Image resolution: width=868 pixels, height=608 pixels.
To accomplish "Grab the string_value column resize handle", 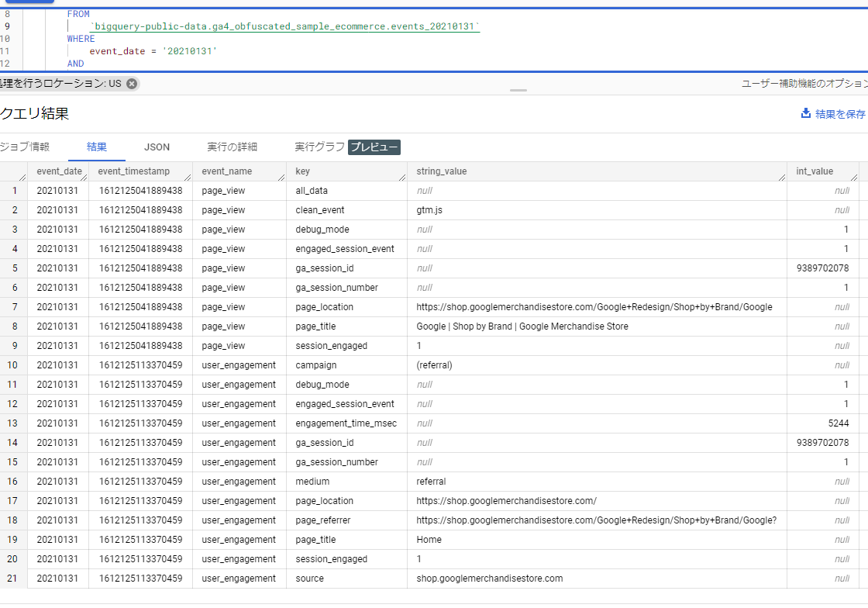I will 782,177.
